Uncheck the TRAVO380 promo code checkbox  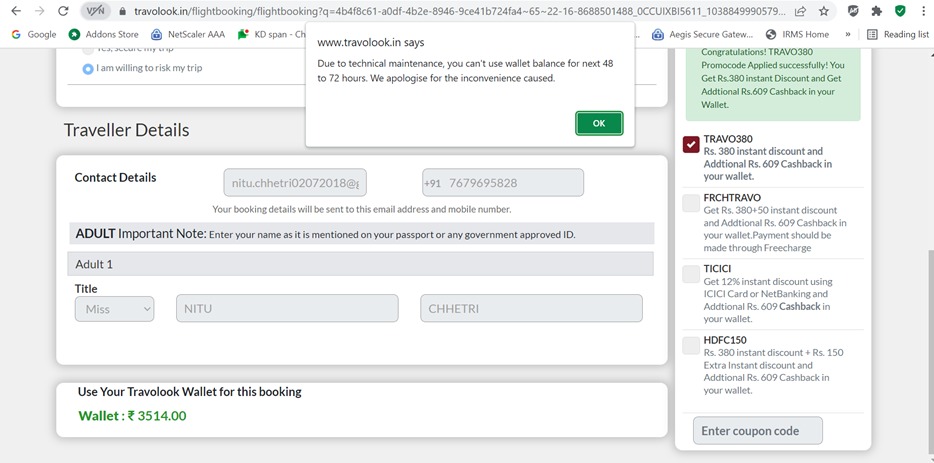click(x=691, y=144)
